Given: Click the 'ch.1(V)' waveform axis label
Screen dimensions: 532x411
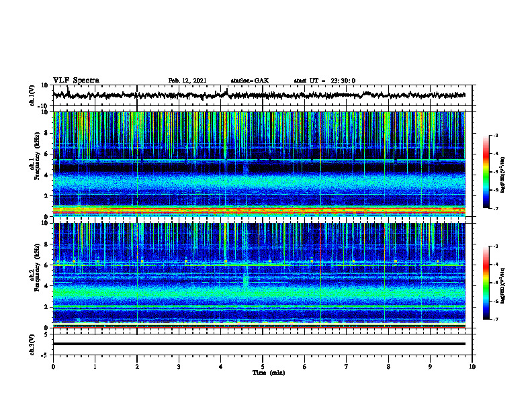Looking at the screenshot, I should (32, 95).
